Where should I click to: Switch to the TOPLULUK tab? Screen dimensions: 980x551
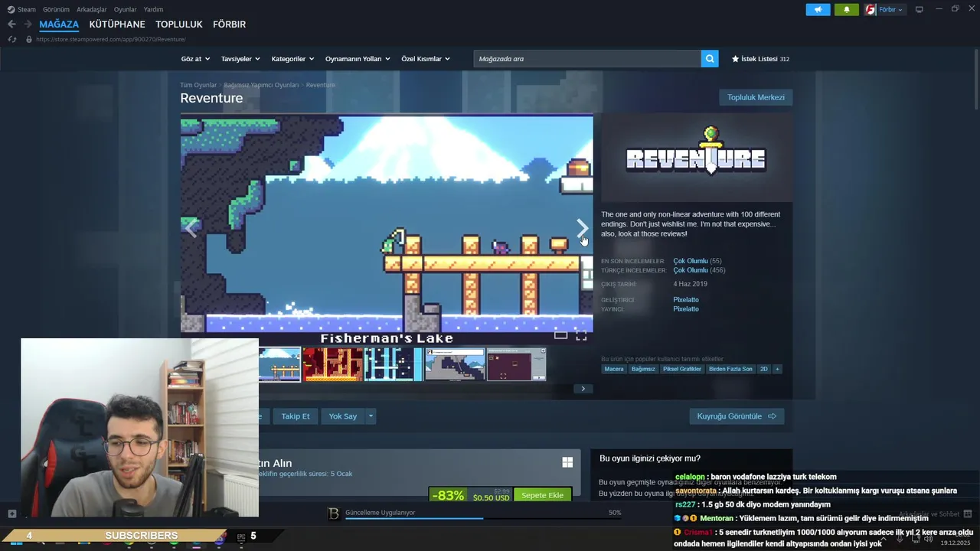tap(179, 24)
